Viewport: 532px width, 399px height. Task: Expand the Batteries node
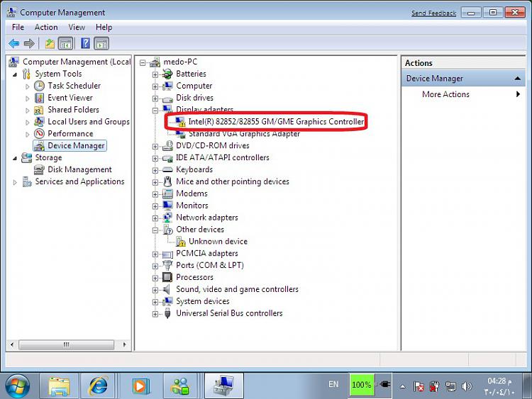tap(155, 74)
